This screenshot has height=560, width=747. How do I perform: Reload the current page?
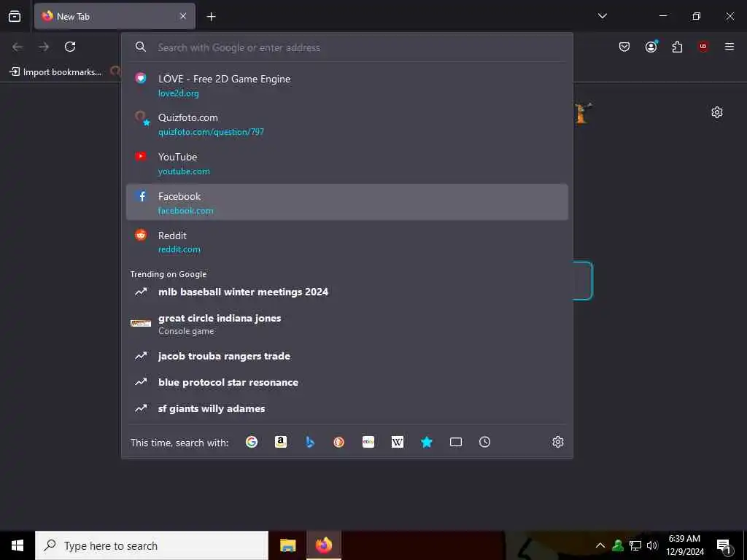tap(70, 47)
